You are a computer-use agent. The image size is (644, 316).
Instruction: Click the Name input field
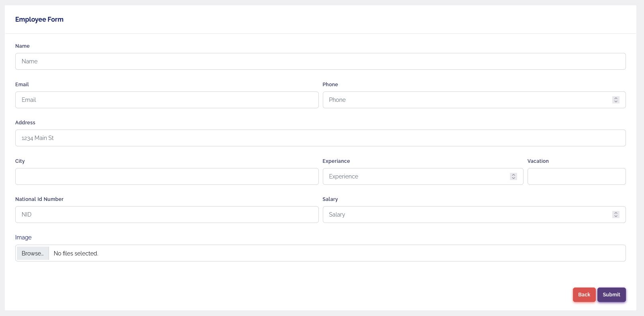(320, 61)
